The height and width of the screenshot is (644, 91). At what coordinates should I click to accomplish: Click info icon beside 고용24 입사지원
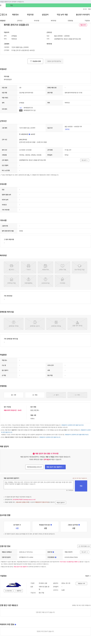click(79, 525)
